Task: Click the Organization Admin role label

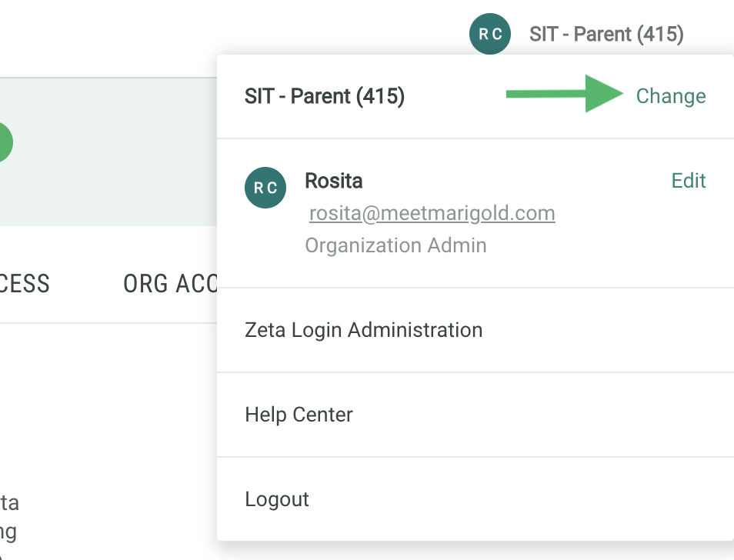Action: point(395,245)
